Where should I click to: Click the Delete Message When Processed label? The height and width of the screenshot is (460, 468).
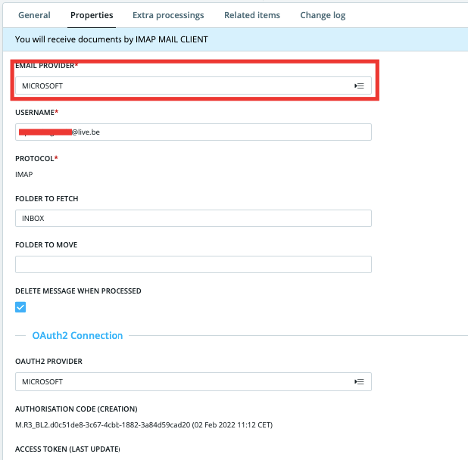(78, 291)
